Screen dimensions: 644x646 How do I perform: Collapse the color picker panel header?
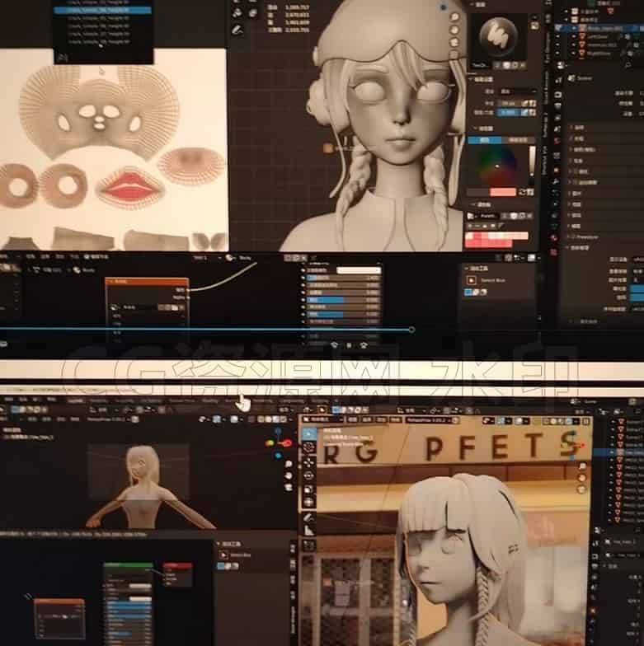[482, 129]
